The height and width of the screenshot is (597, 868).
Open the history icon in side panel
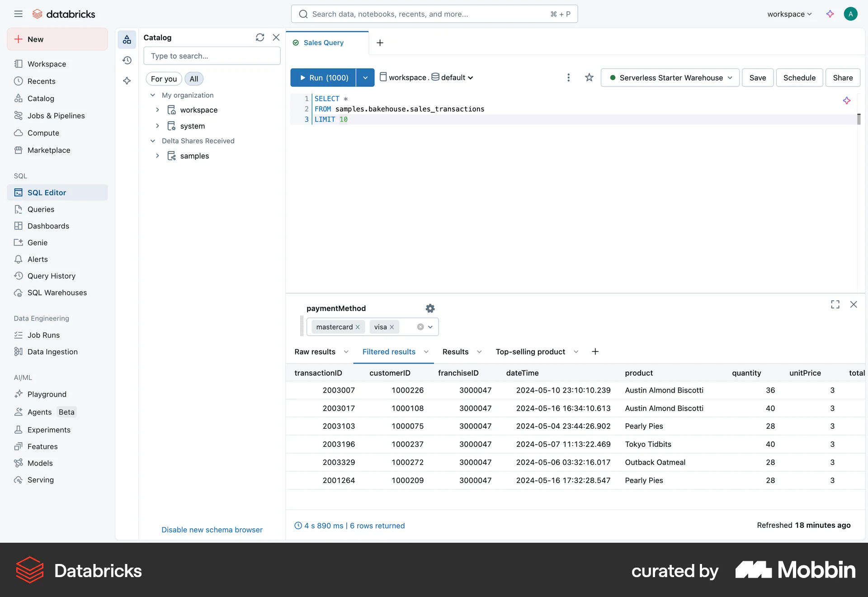click(x=127, y=60)
